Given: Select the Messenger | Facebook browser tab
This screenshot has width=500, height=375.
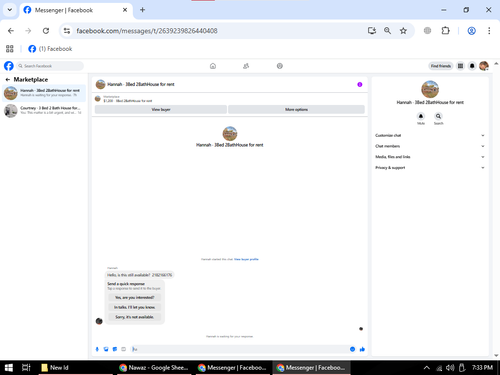Looking at the screenshot, I should pyautogui.click(x=76, y=10).
